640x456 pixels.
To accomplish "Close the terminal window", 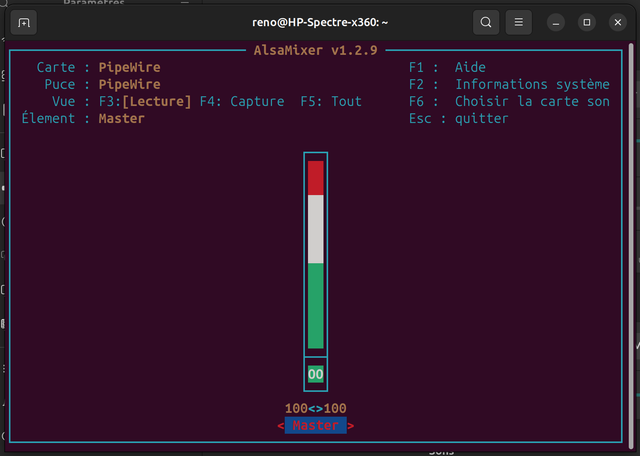I will [x=618, y=22].
